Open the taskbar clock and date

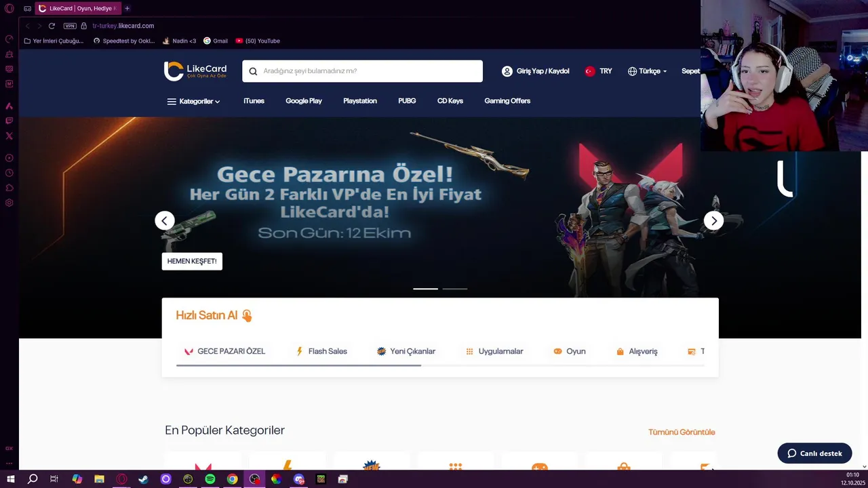pyautogui.click(x=852, y=479)
